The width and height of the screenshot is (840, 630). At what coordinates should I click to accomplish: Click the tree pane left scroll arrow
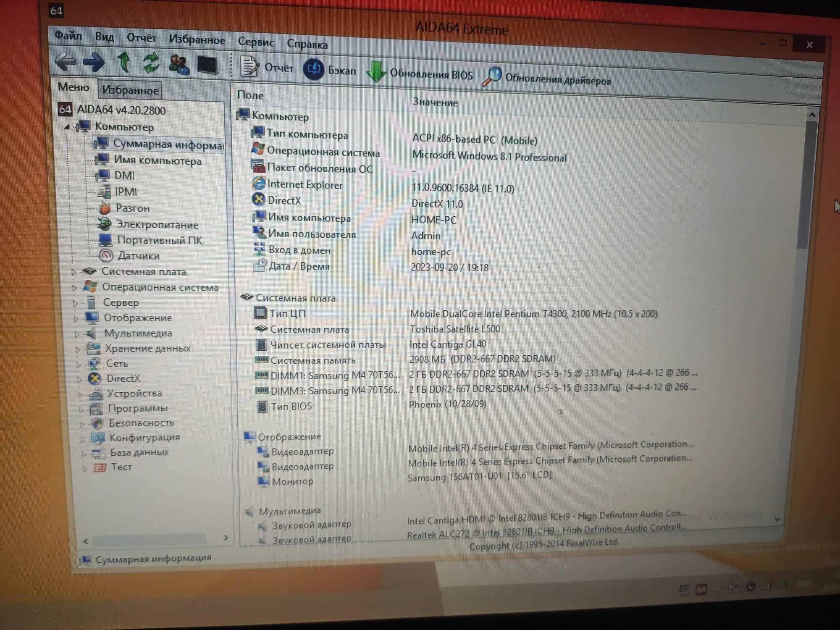point(86,541)
